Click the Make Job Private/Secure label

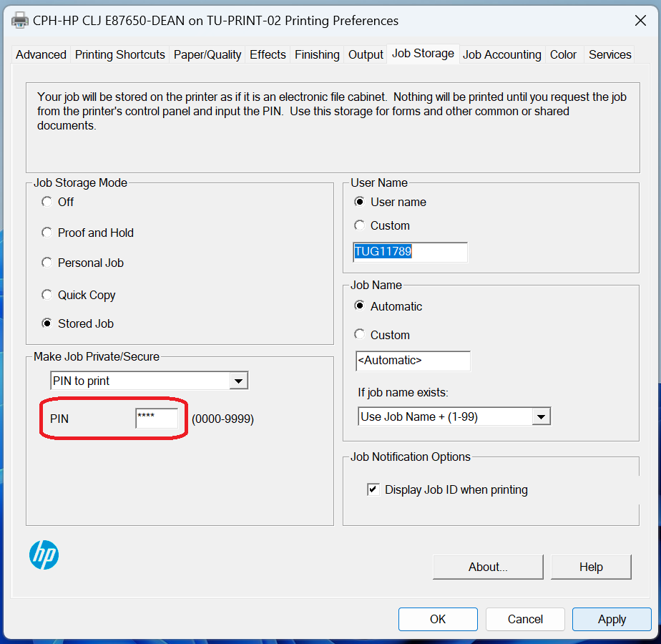pos(97,356)
